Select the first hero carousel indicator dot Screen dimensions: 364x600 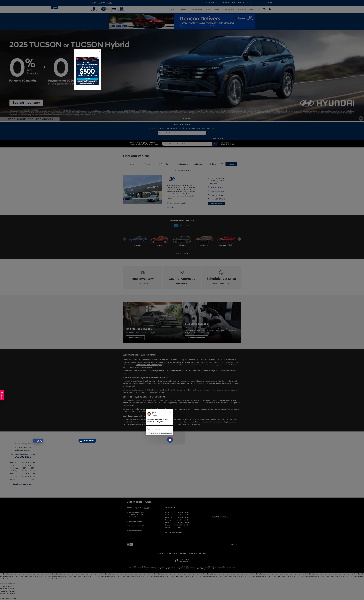click(x=183, y=119)
